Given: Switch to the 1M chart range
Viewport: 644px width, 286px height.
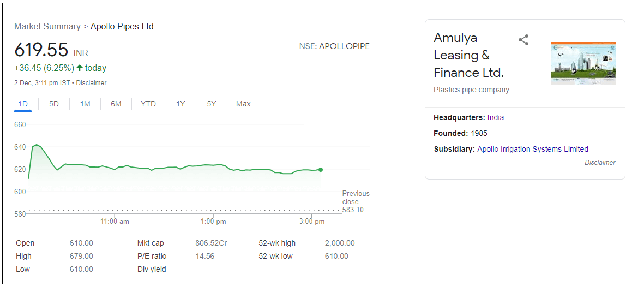Looking at the screenshot, I should point(85,104).
